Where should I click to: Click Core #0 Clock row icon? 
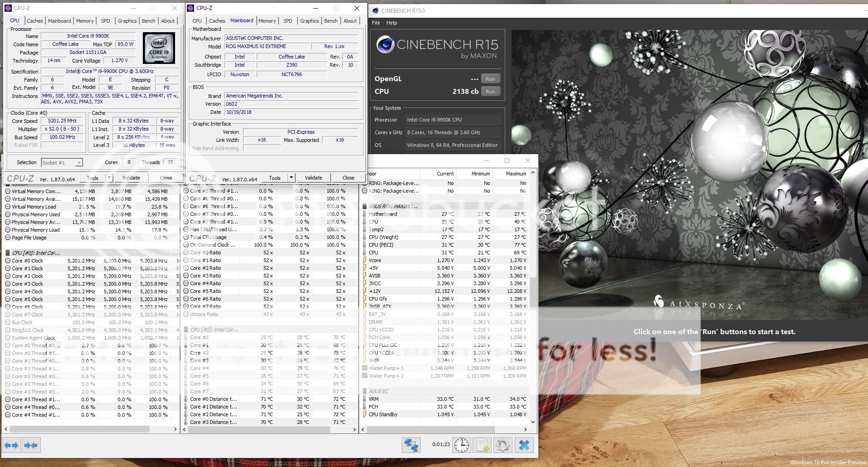(x=8, y=261)
